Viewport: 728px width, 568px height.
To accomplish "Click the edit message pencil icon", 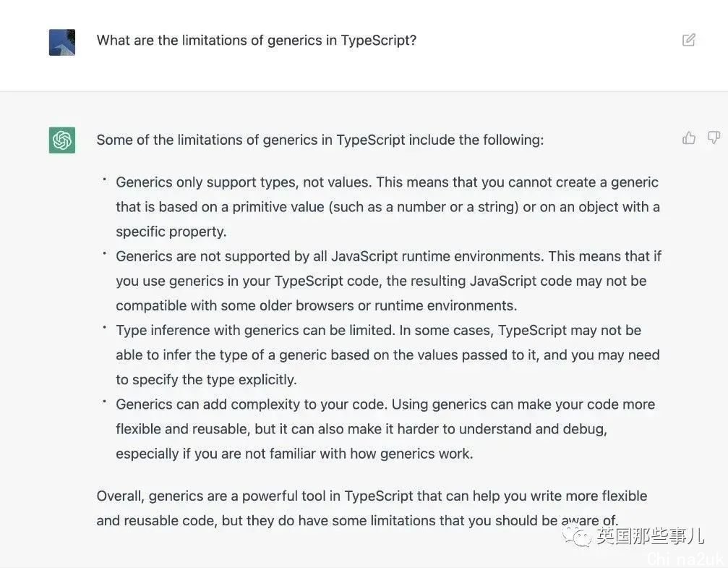I will tap(688, 40).
